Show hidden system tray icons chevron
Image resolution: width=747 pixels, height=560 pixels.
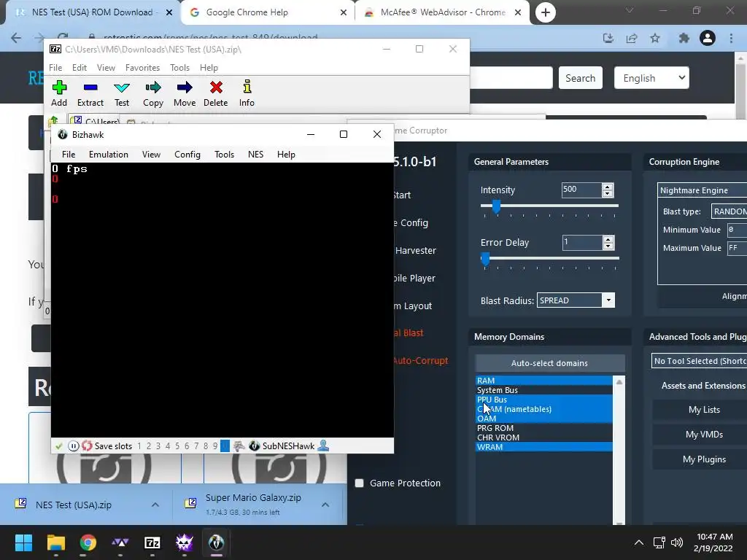click(x=639, y=542)
